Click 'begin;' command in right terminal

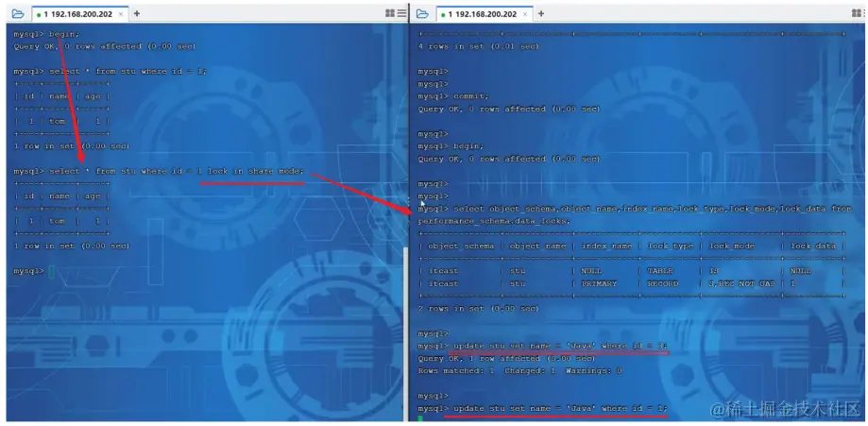[468, 146]
